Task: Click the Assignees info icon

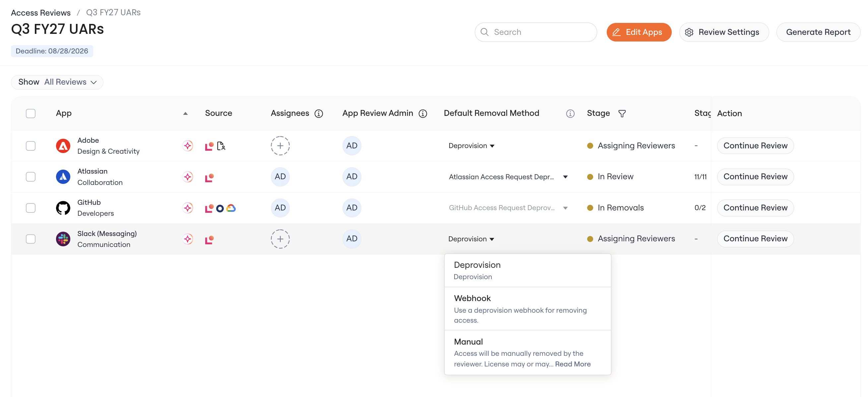Action: (x=318, y=114)
